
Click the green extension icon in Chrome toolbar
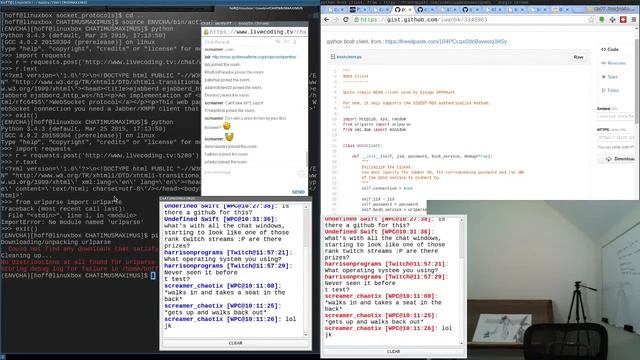tap(602, 19)
